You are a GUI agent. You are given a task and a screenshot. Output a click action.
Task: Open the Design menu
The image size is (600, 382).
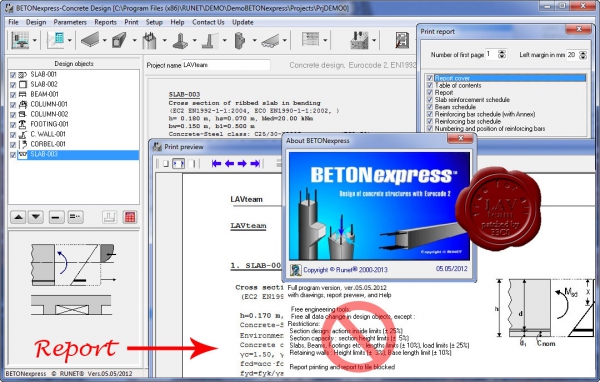click(x=36, y=22)
